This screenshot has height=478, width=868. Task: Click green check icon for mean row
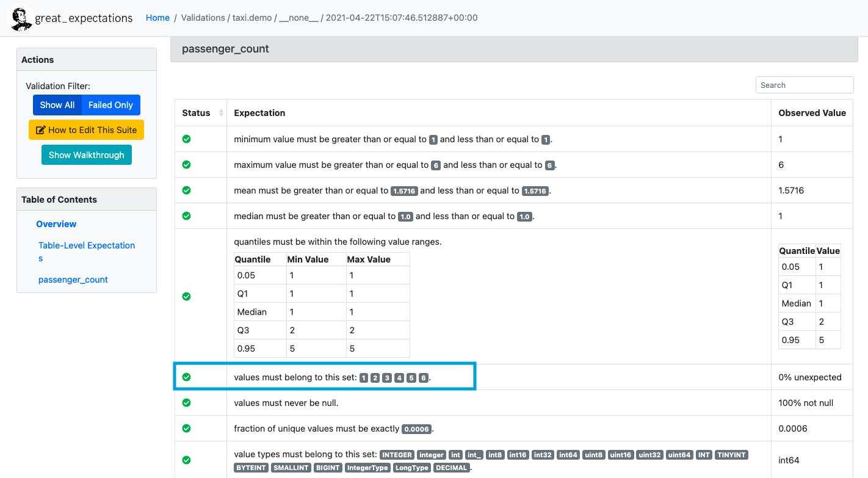[187, 190]
